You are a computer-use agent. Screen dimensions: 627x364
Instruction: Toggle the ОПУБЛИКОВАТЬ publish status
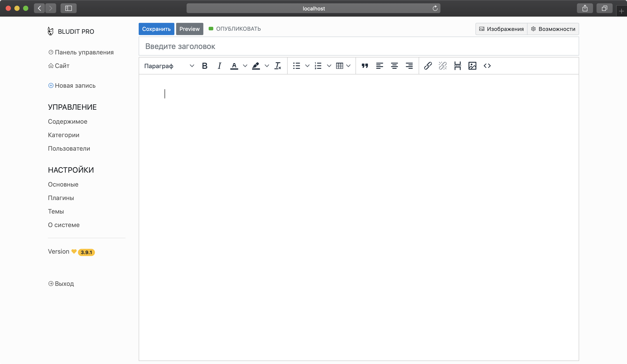(x=235, y=29)
